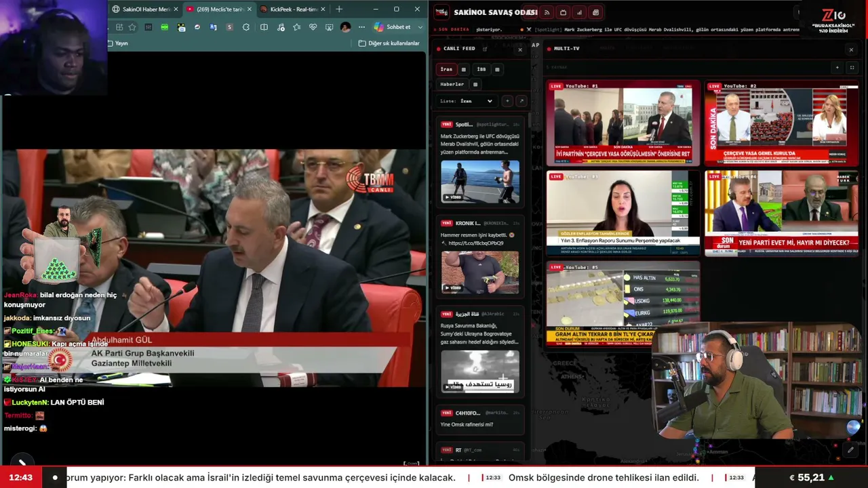Open Diğer sık kullanılanlar bookmarks folder
The image size is (868, 488).
389,43
